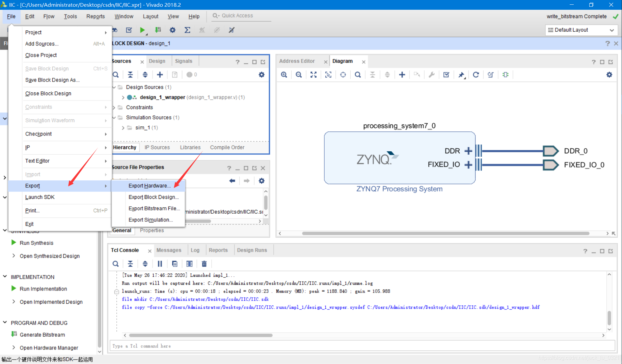Expand Open Implemented Design
The height and width of the screenshot is (364, 622).
point(13,302)
